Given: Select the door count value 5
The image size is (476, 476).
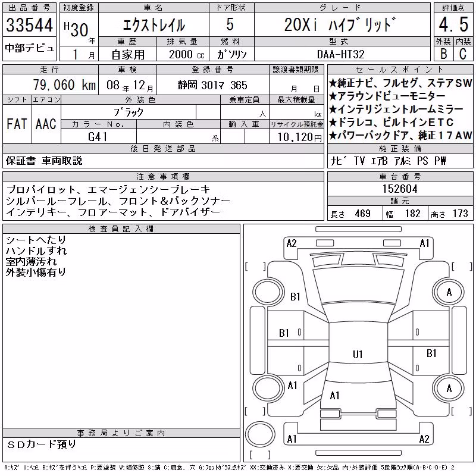Looking at the screenshot, I should [x=230, y=24].
